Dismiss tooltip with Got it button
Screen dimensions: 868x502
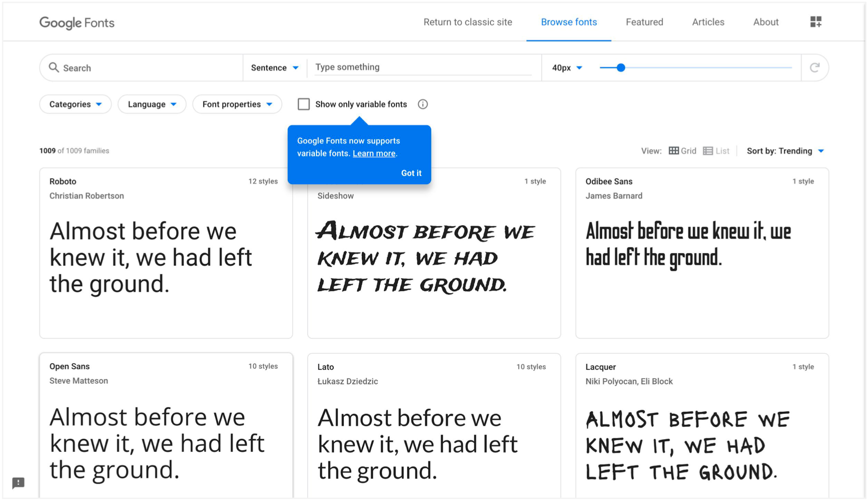tap(411, 173)
